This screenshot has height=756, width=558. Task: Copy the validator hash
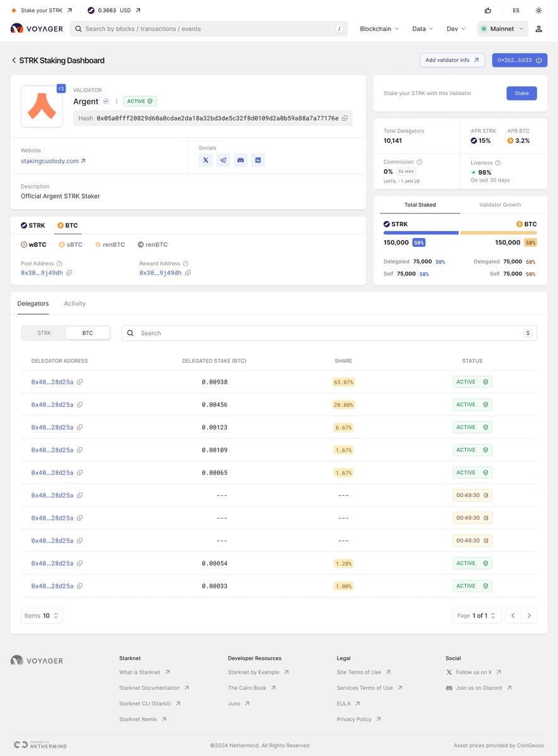tap(344, 118)
